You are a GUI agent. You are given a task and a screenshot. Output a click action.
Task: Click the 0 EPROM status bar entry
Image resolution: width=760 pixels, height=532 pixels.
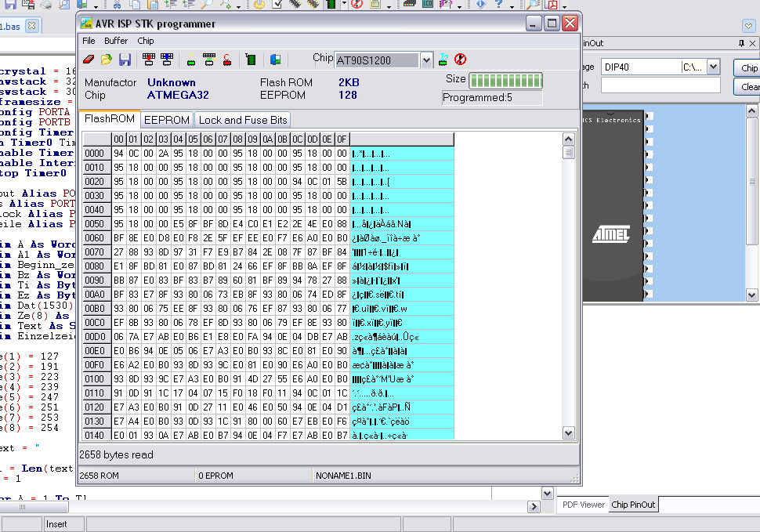click(x=215, y=476)
